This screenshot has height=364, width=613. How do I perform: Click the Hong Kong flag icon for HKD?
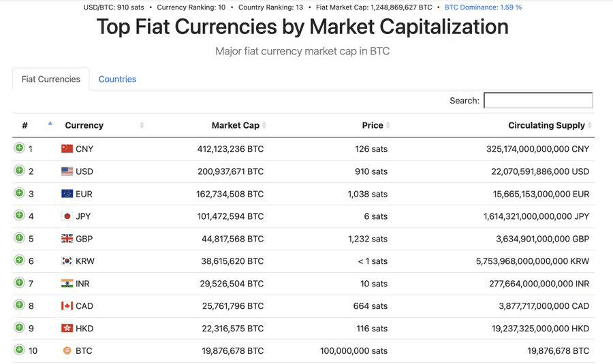[x=67, y=328]
